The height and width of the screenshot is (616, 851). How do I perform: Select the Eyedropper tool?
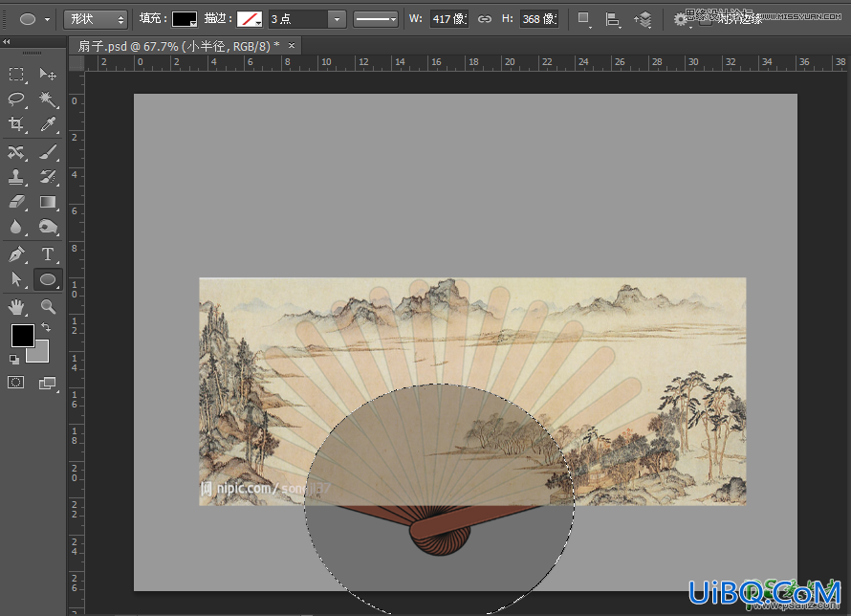48,124
